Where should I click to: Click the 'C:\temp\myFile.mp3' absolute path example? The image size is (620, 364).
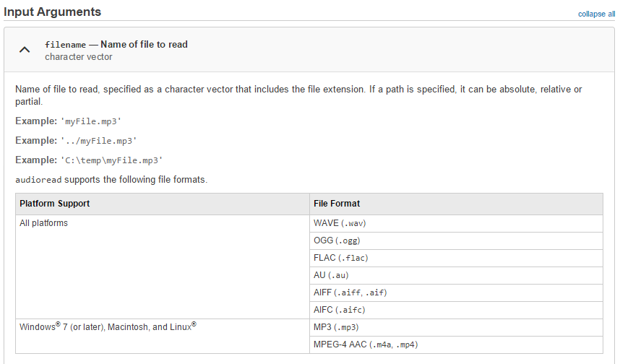point(110,160)
